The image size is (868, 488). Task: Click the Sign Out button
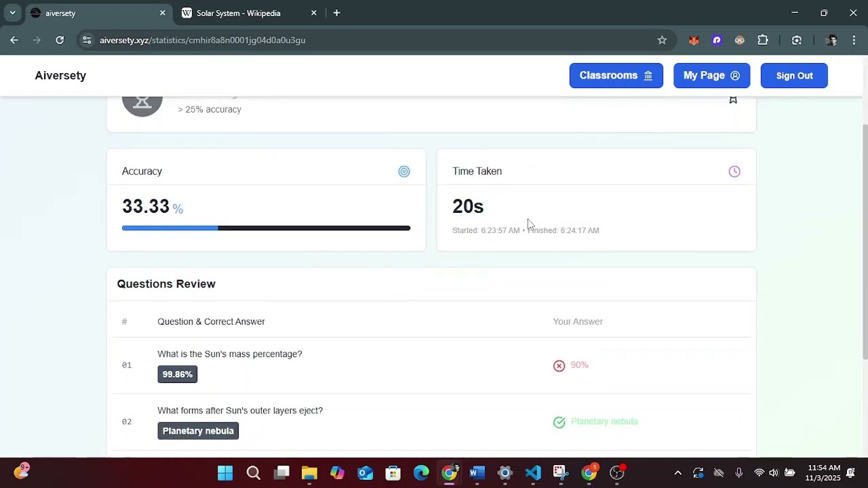tap(794, 75)
